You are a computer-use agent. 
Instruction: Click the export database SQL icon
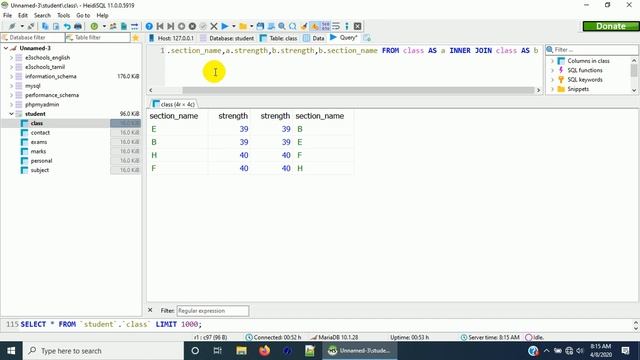pyautogui.click(x=124, y=26)
